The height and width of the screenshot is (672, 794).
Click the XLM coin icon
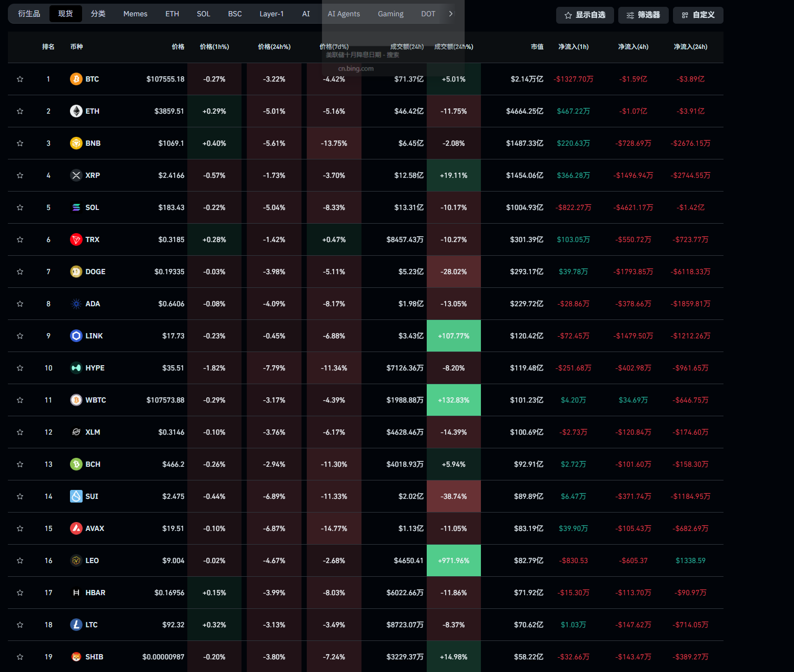coord(76,432)
